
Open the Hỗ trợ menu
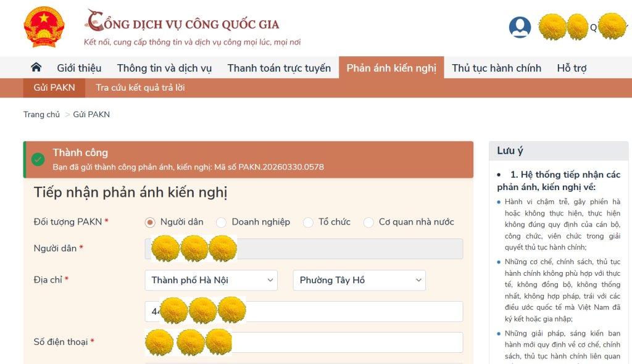point(572,68)
